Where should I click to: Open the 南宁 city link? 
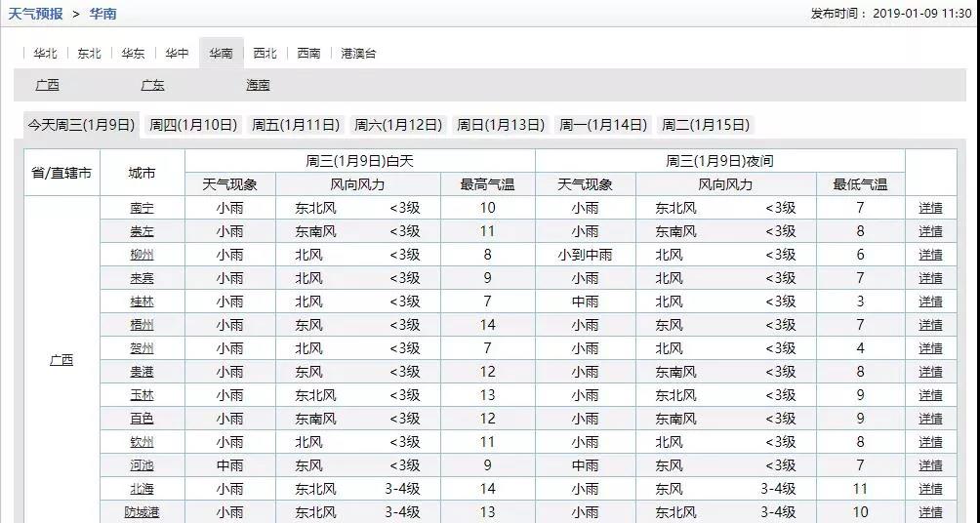142,208
